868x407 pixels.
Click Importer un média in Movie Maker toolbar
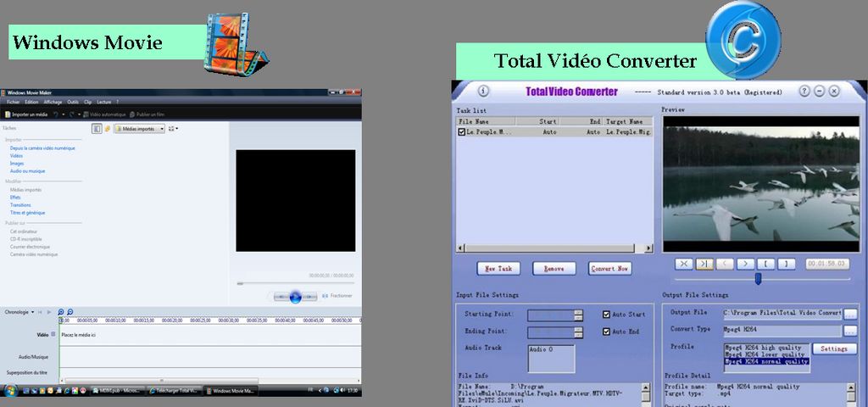pos(26,114)
